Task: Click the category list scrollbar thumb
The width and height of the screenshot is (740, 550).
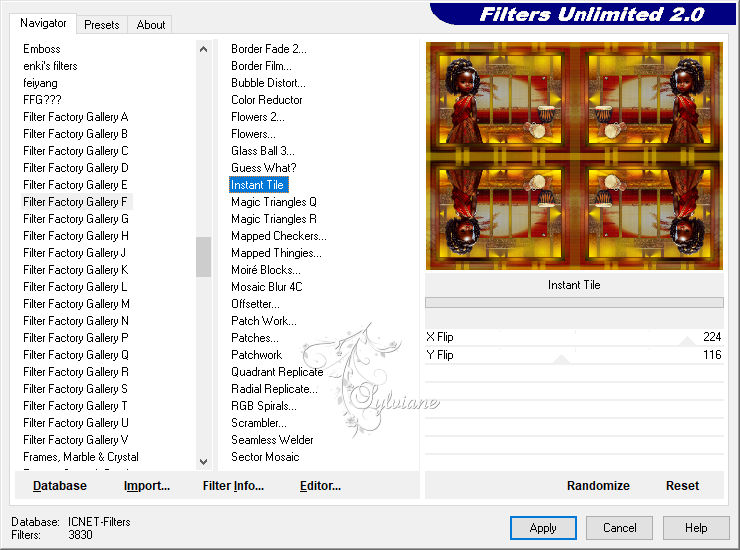Action: [203, 257]
